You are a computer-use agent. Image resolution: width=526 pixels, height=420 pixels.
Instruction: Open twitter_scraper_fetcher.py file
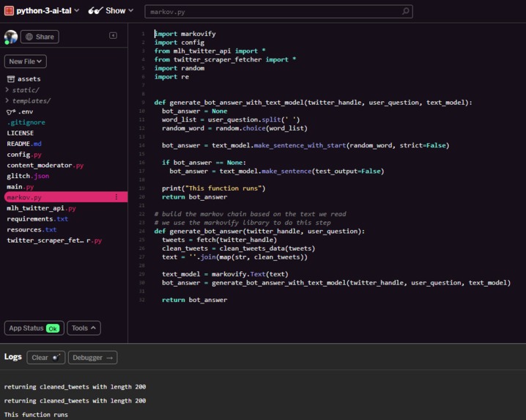tap(54, 240)
